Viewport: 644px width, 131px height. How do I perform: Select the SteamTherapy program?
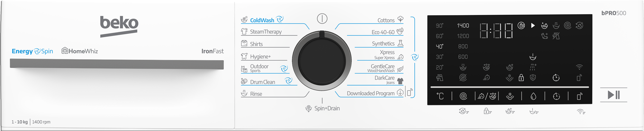tap(261, 32)
